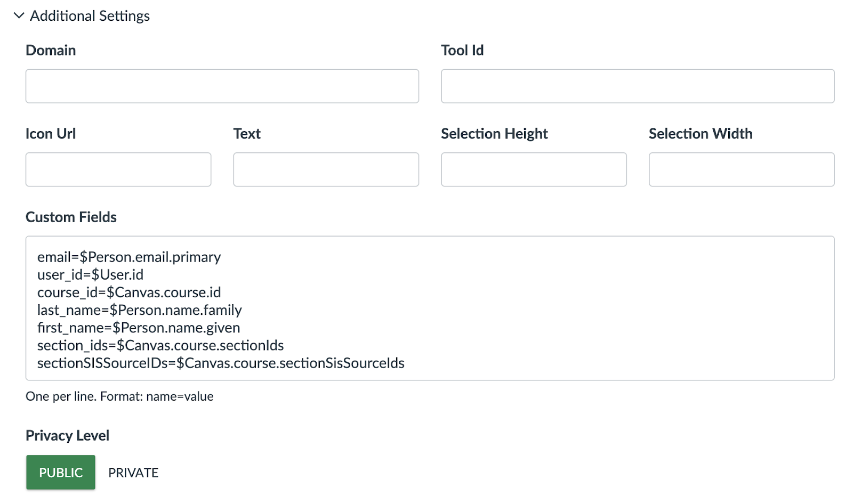Click the Selection Height input box

[534, 169]
